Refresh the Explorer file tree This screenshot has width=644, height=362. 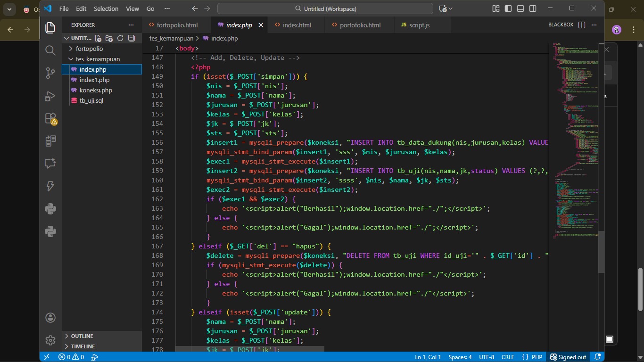point(120,38)
